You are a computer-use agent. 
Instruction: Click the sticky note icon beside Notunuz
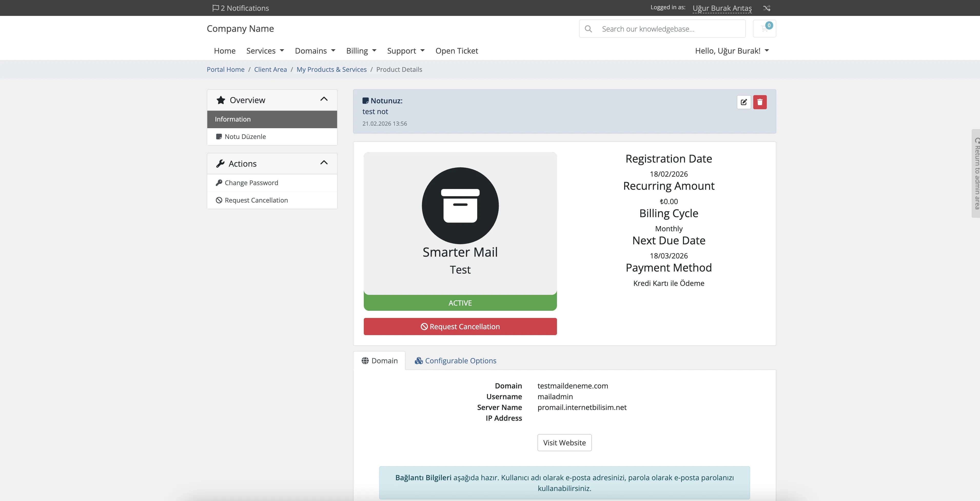(365, 101)
